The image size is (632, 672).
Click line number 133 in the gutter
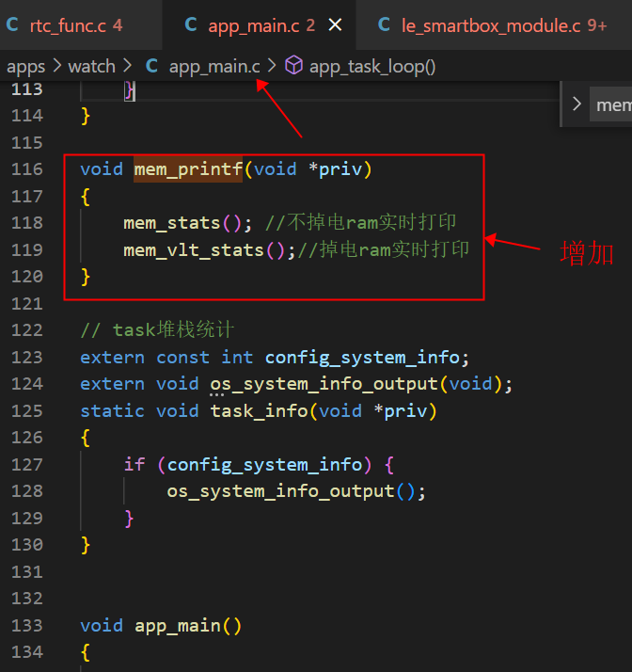point(27,626)
